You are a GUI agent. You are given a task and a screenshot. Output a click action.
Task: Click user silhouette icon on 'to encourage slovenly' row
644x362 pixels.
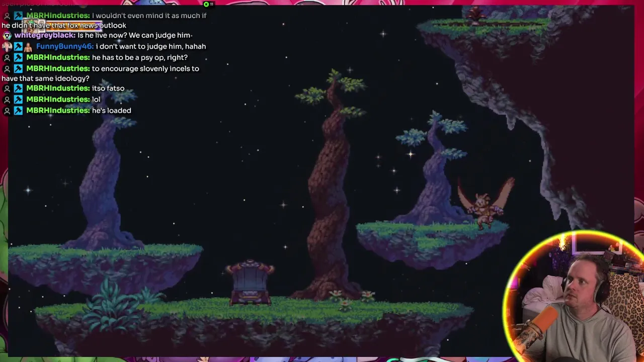pyautogui.click(x=7, y=69)
